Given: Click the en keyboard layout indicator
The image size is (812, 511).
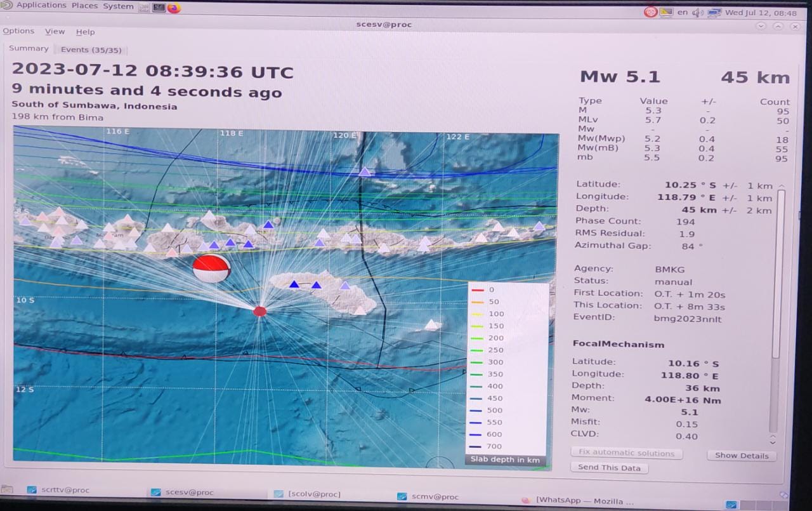Looking at the screenshot, I should 683,12.
